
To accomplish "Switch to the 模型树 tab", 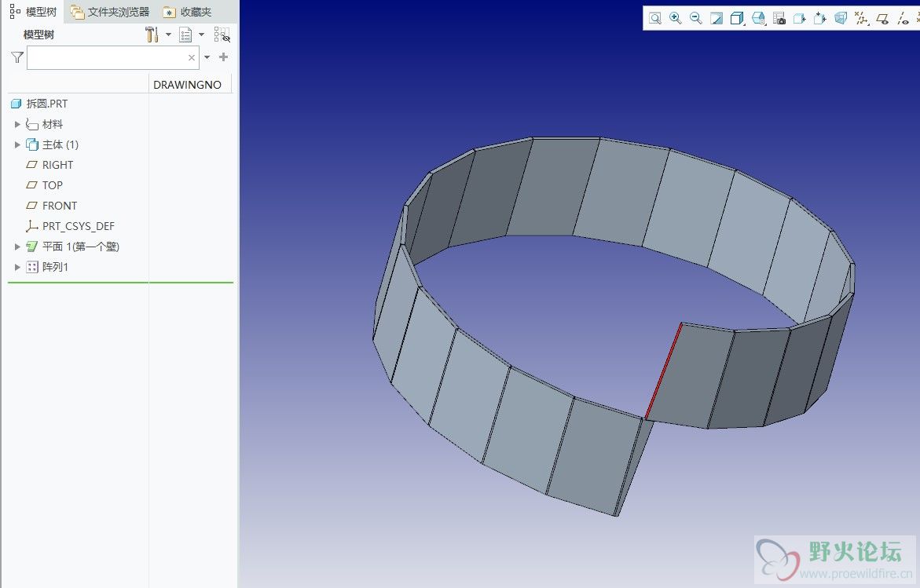I will pos(34,12).
